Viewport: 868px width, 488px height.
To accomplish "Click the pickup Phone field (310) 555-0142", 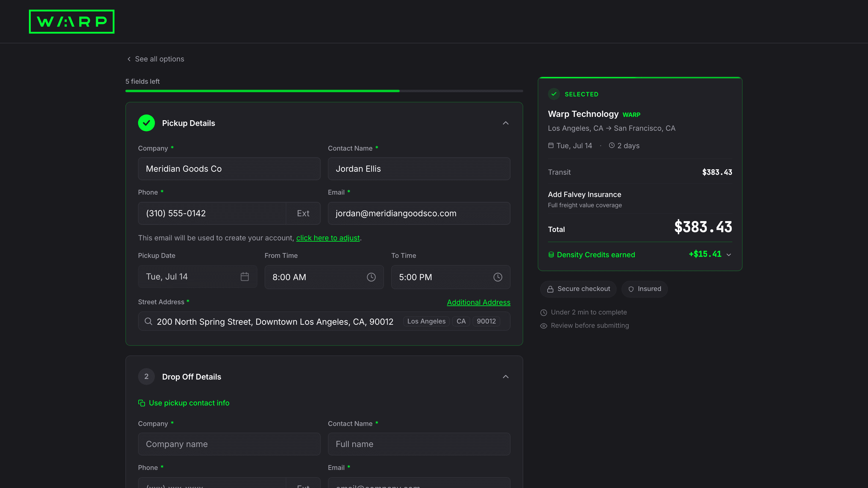I will tap(212, 213).
